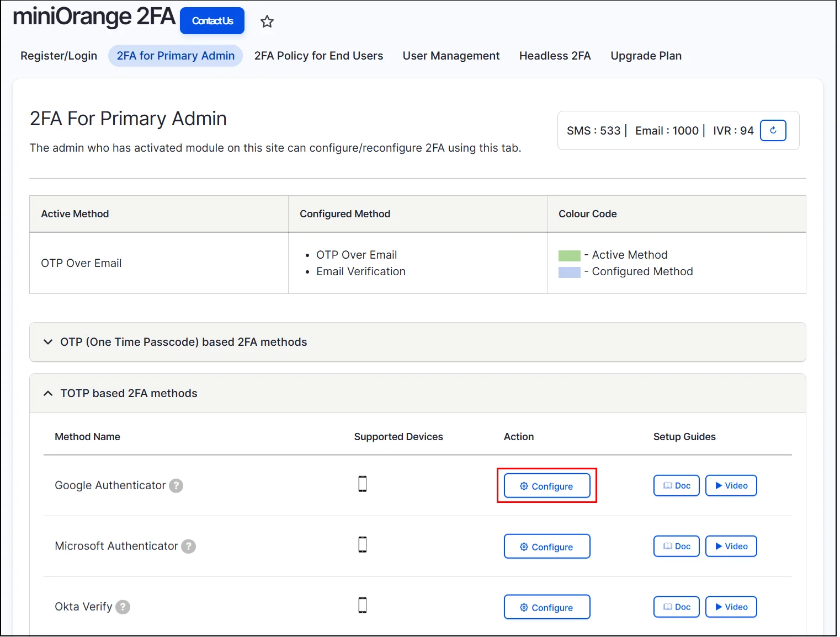Click the 'Email : 1000' counter text
This screenshot has width=840, height=637.
667,131
